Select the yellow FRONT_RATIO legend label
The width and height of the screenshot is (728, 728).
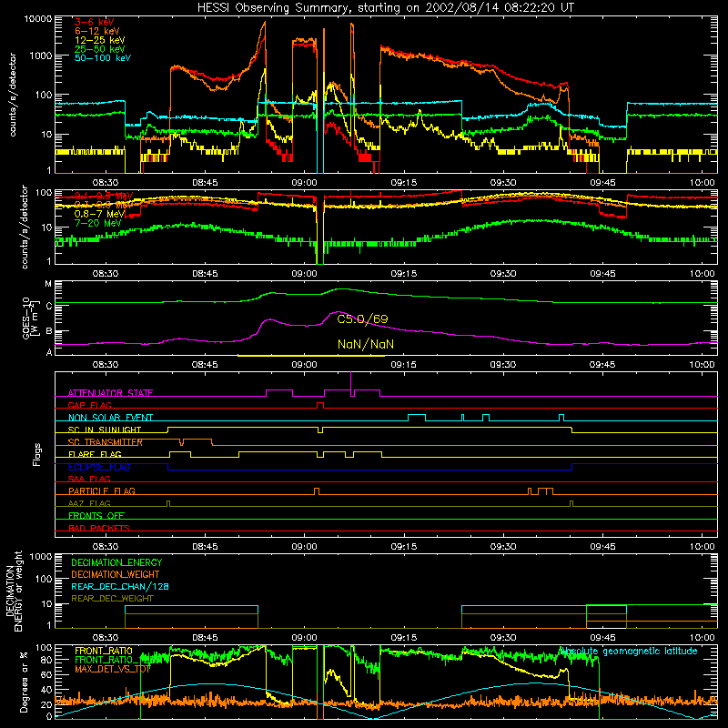point(104,651)
